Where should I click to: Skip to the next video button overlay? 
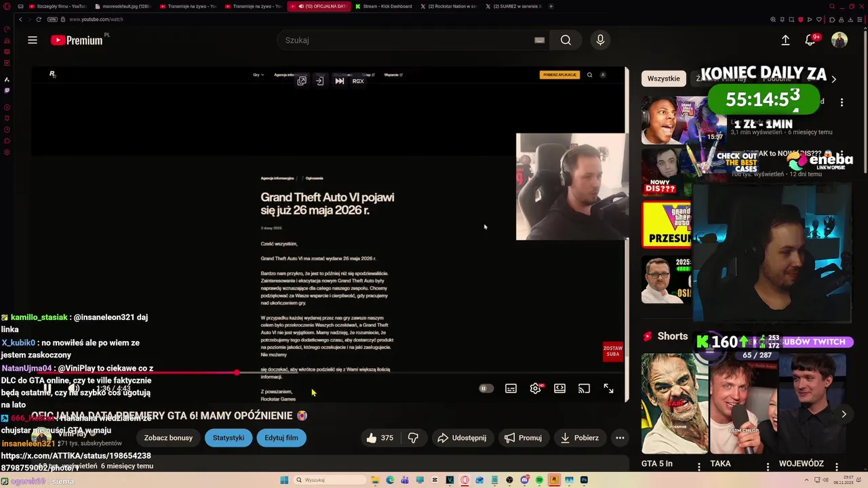coord(340,81)
